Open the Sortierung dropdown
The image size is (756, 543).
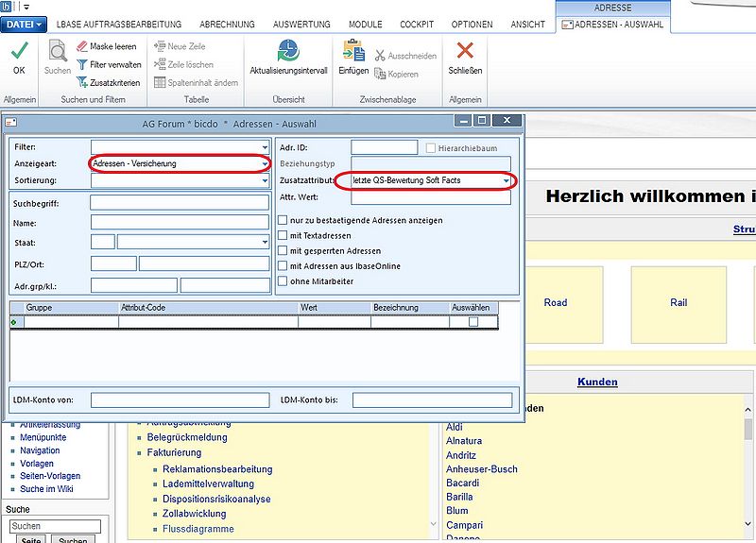click(x=265, y=180)
